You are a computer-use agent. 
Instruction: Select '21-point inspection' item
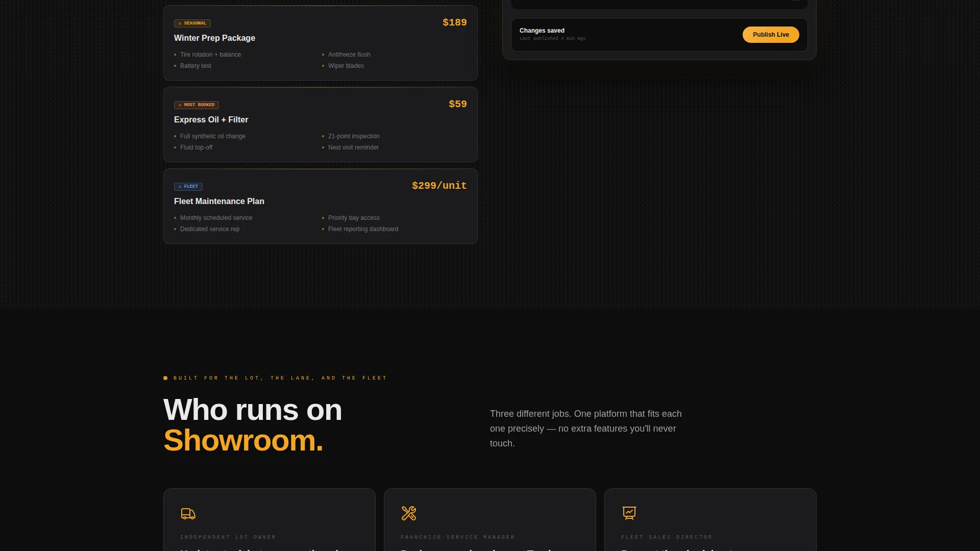click(354, 136)
